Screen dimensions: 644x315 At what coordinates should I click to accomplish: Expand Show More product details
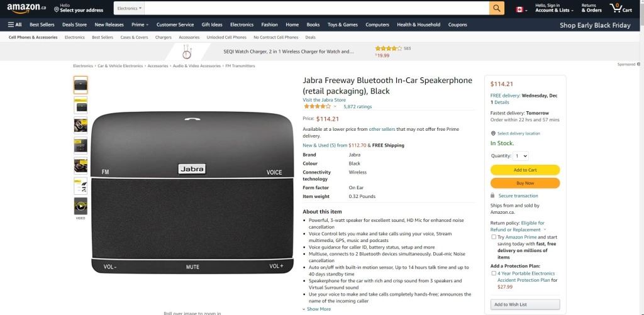(x=317, y=309)
